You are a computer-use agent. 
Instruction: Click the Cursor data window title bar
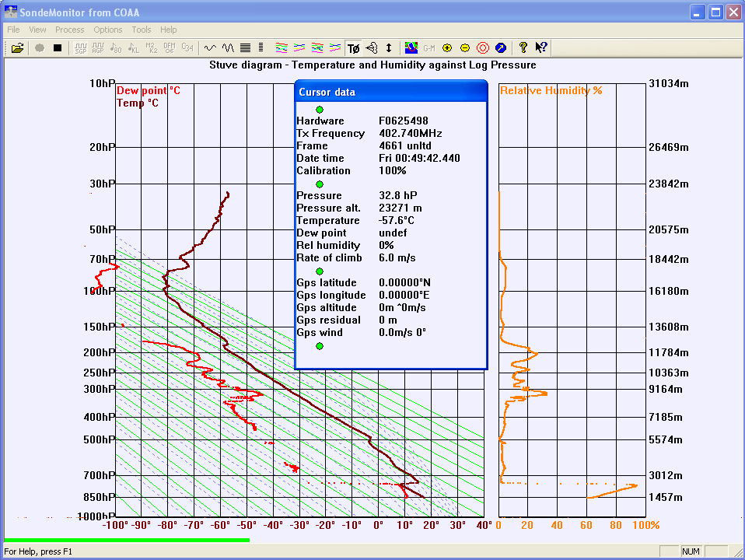point(390,92)
